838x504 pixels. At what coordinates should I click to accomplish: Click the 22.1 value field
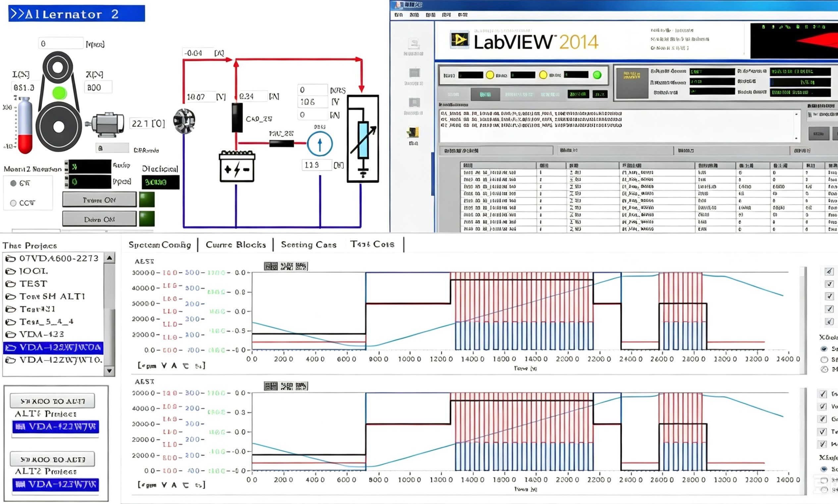[x=148, y=124]
